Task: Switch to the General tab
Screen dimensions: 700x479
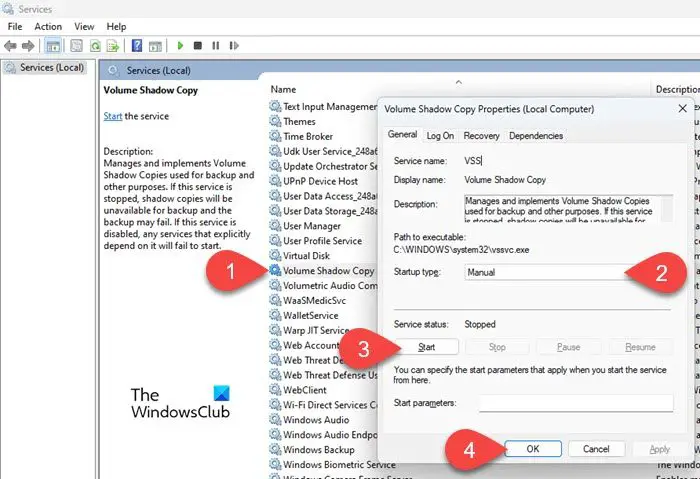Action: (x=402, y=134)
